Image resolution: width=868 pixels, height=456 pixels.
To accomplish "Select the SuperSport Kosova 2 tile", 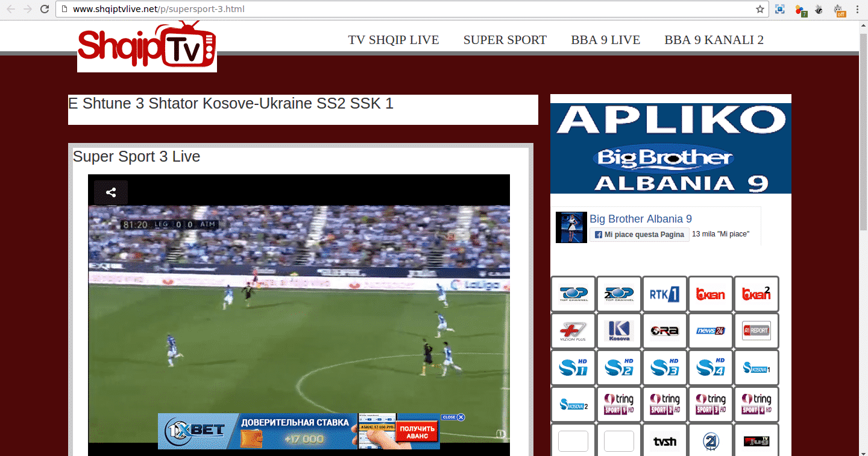I will point(573,405).
